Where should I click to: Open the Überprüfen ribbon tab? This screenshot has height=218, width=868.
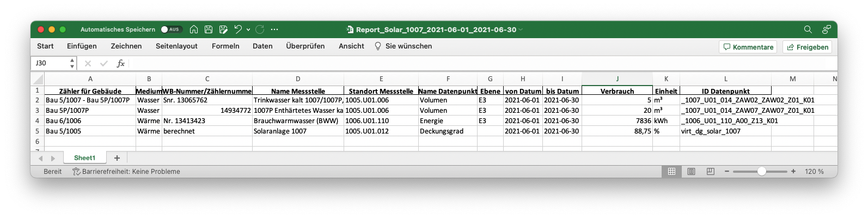click(305, 46)
